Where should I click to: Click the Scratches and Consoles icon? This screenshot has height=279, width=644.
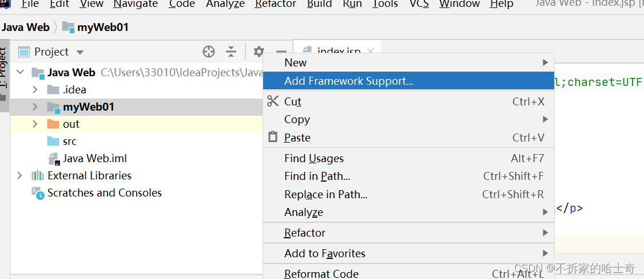[x=38, y=193]
